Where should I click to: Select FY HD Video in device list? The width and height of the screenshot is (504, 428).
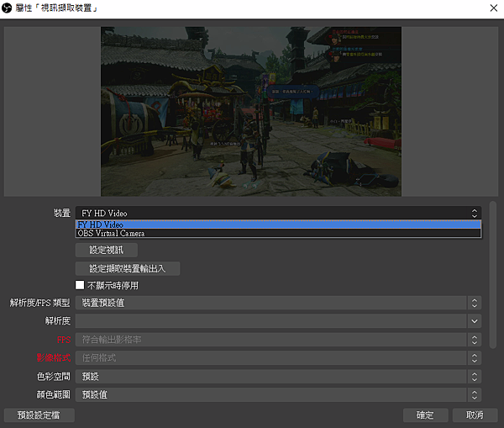click(x=278, y=225)
